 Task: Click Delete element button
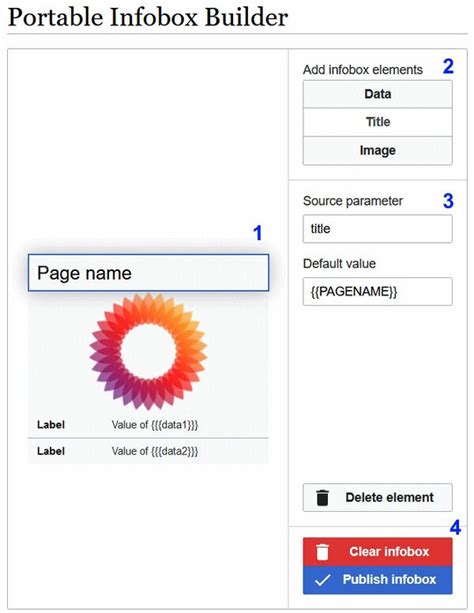(x=377, y=498)
